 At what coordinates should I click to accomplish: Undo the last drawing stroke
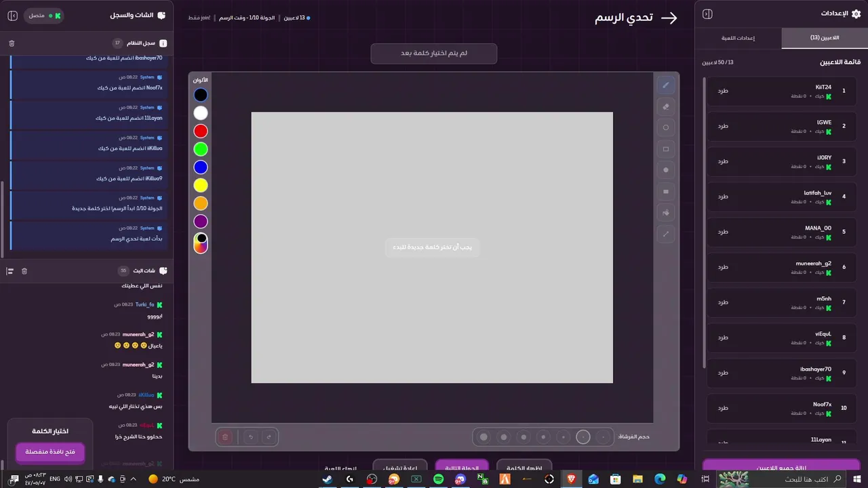pos(251,437)
